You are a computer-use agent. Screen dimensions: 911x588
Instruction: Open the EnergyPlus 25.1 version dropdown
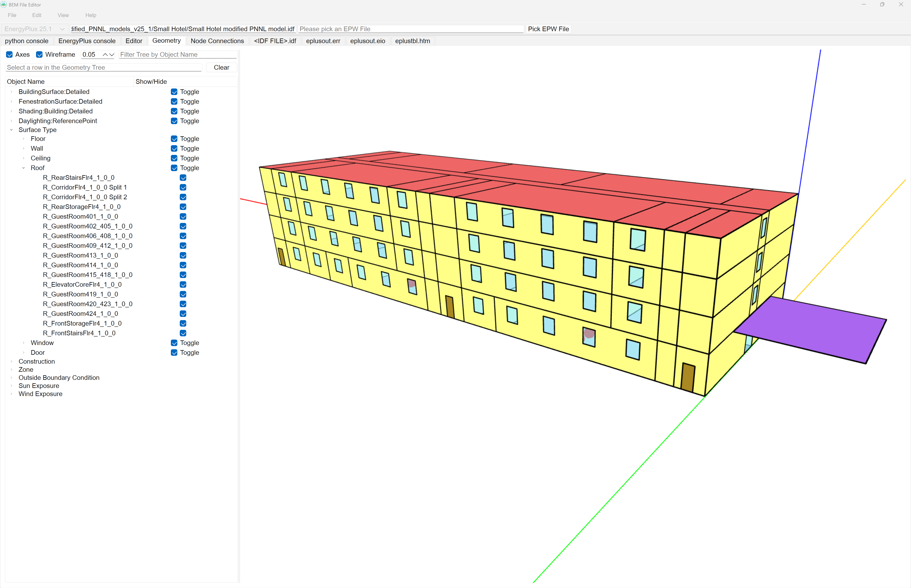click(35, 29)
